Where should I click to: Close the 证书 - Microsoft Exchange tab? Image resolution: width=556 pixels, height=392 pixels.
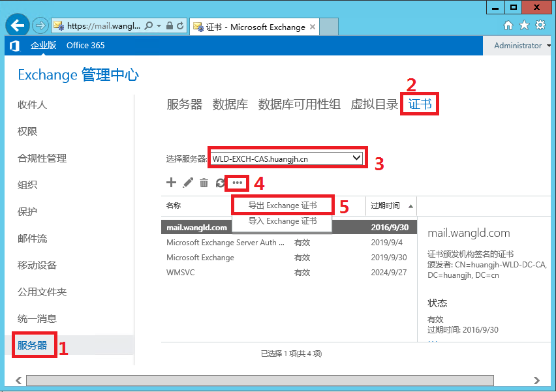[x=313, y=27]
